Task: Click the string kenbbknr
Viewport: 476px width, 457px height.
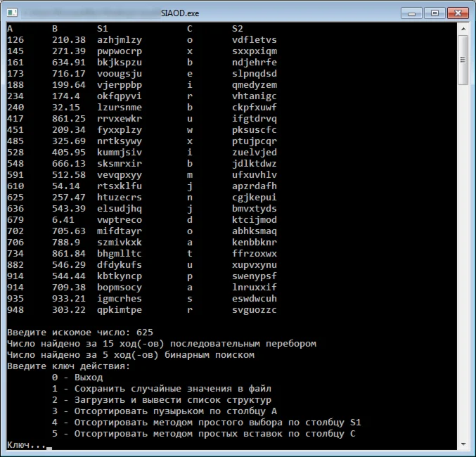Action: point(255,242)
